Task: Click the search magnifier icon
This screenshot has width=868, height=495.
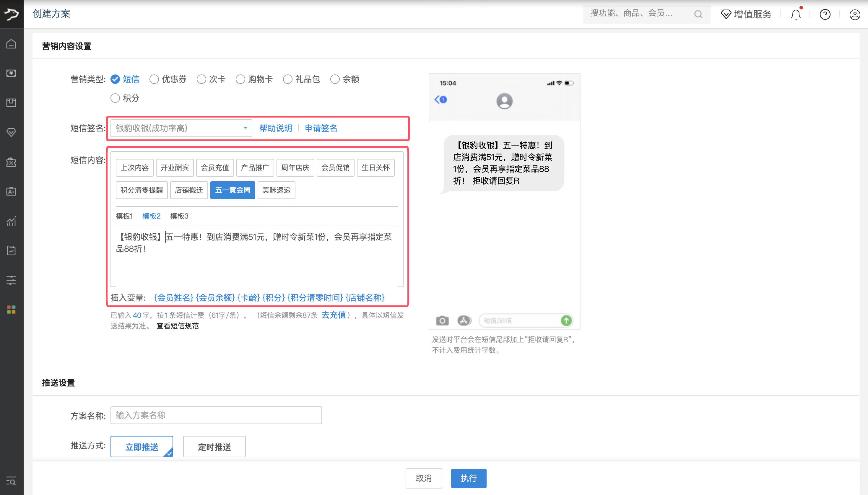Action: (x=698, y=14)
